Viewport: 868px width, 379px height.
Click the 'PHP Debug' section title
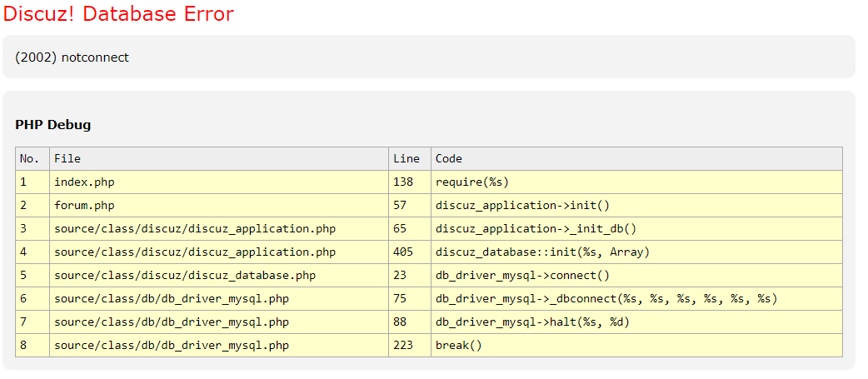[x=53, y=125]
